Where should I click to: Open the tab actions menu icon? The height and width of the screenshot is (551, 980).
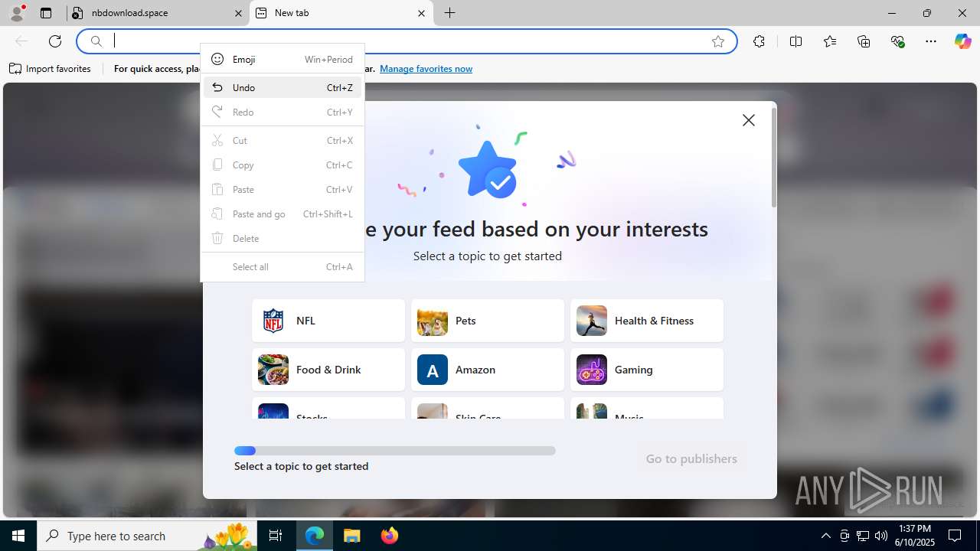46,13
